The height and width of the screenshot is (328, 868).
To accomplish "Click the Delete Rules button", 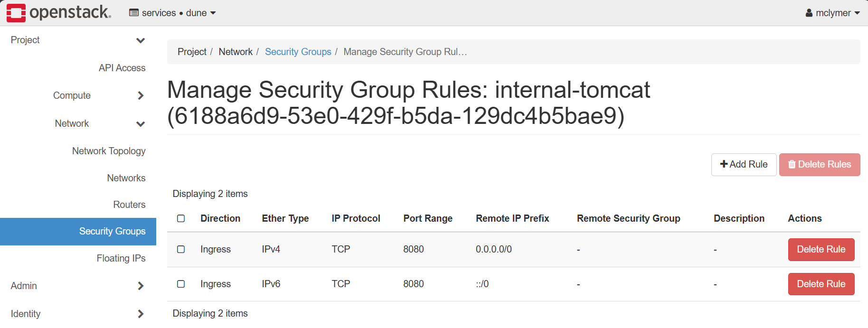I will point(820,165).
